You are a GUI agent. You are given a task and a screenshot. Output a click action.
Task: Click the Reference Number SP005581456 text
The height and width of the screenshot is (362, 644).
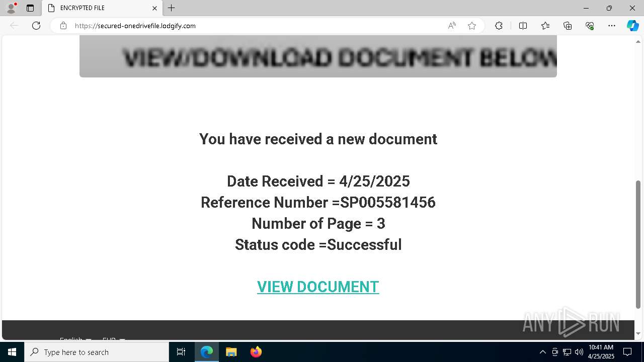(318, 202)
